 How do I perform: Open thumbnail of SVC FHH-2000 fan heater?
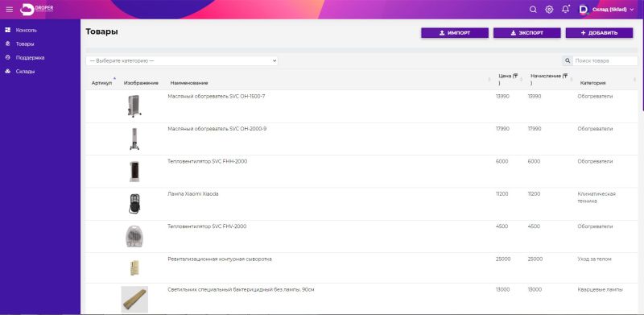pos(134,172)
